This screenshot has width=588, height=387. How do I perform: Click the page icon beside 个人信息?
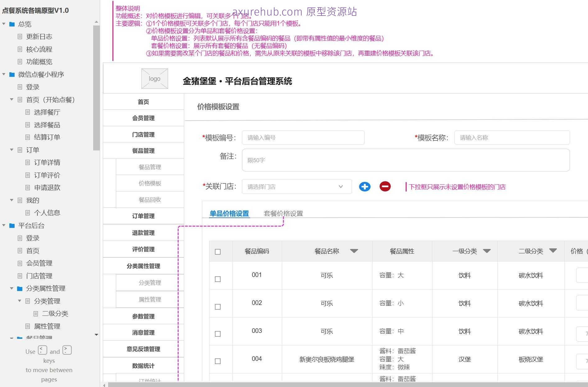point(28,213)
